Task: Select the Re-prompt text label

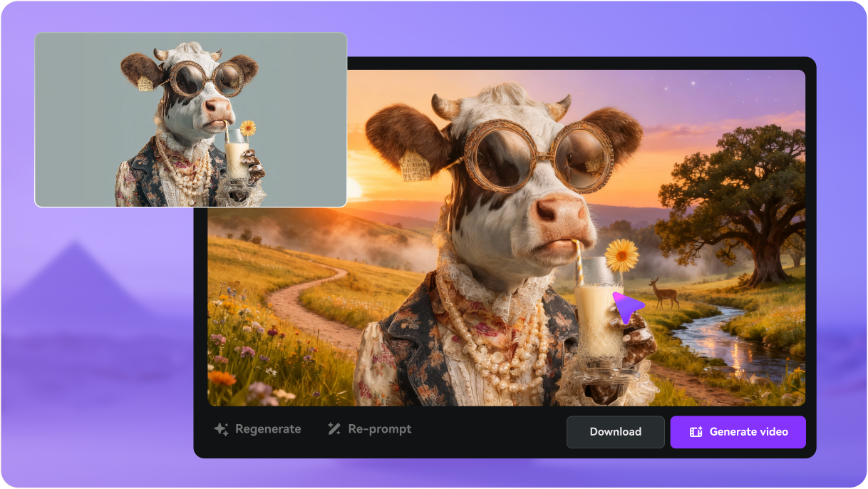Action: (379, 429)
